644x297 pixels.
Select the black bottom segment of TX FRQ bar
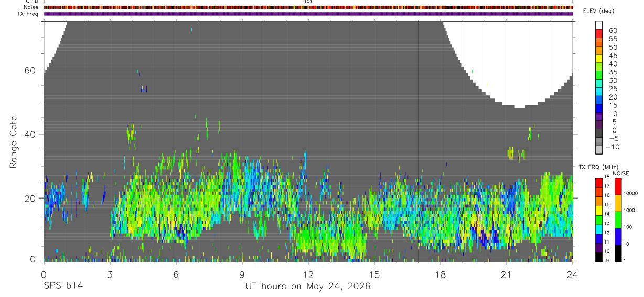(x=599, y=257)
